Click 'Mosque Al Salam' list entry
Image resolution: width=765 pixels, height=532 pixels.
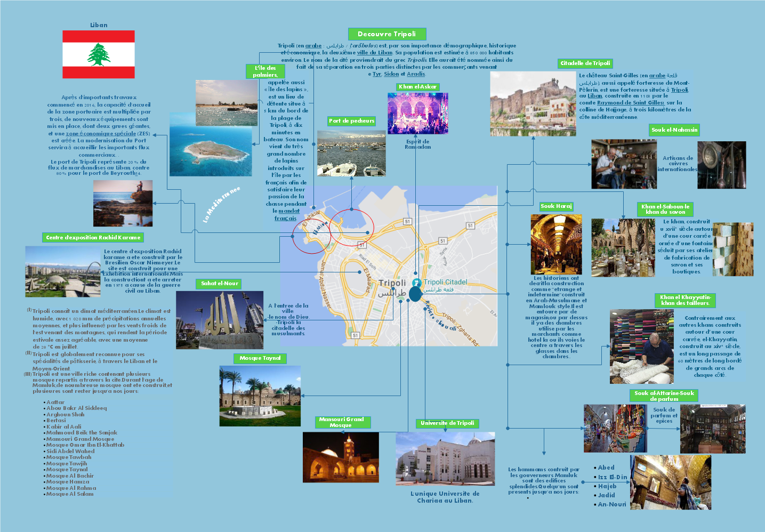click(70, 494)
